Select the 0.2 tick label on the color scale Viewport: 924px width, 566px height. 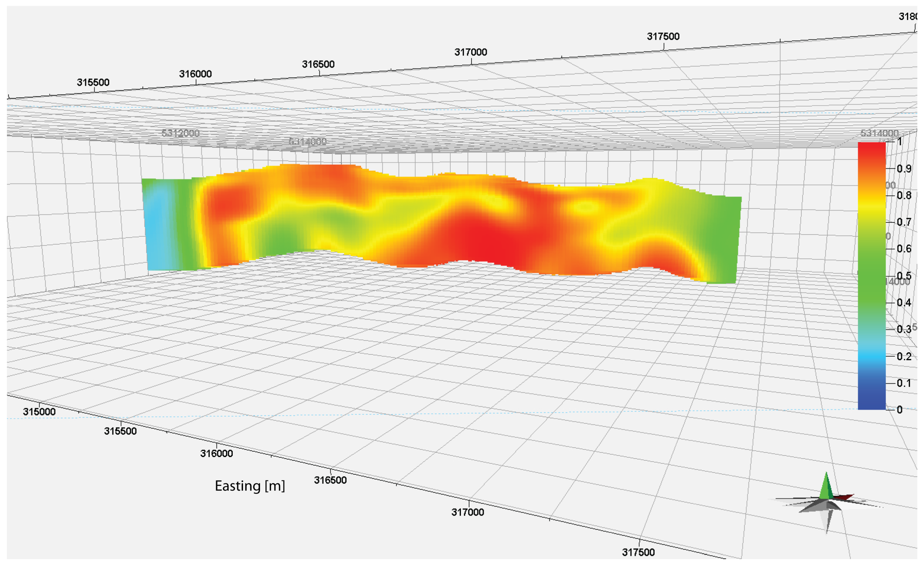pos(904,356)
